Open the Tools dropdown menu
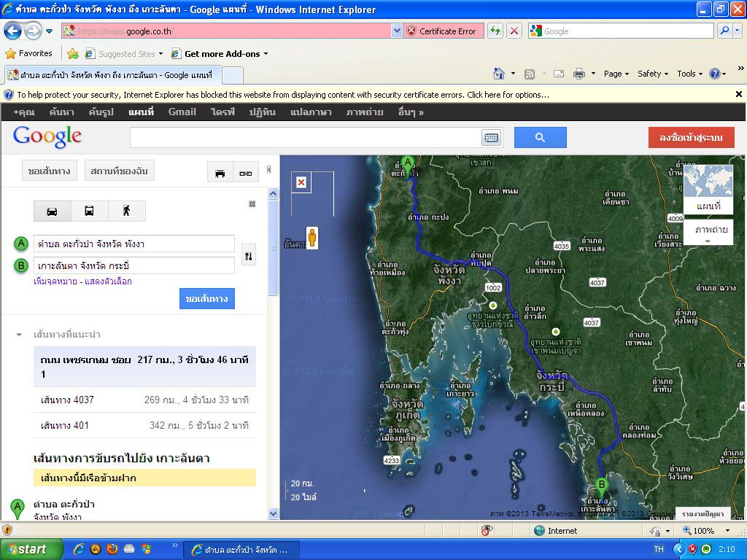This screenshot has width=747, height=560. [689, 74]
